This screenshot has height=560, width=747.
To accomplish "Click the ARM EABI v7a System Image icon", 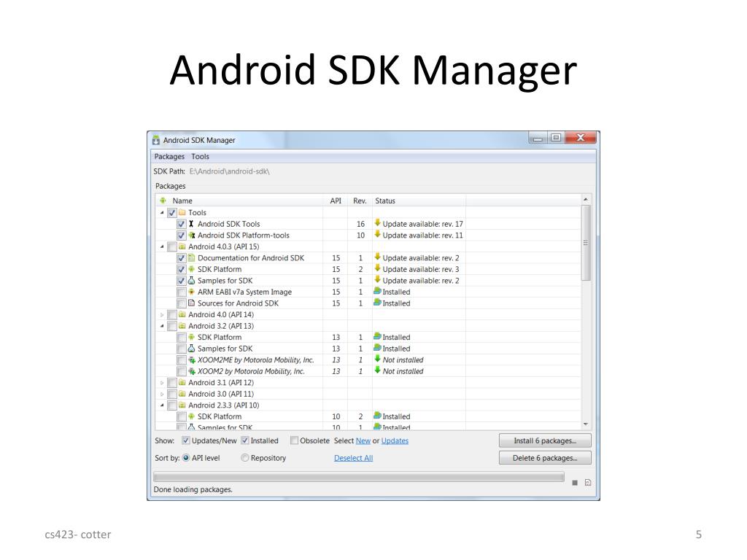I will (192, 292).
